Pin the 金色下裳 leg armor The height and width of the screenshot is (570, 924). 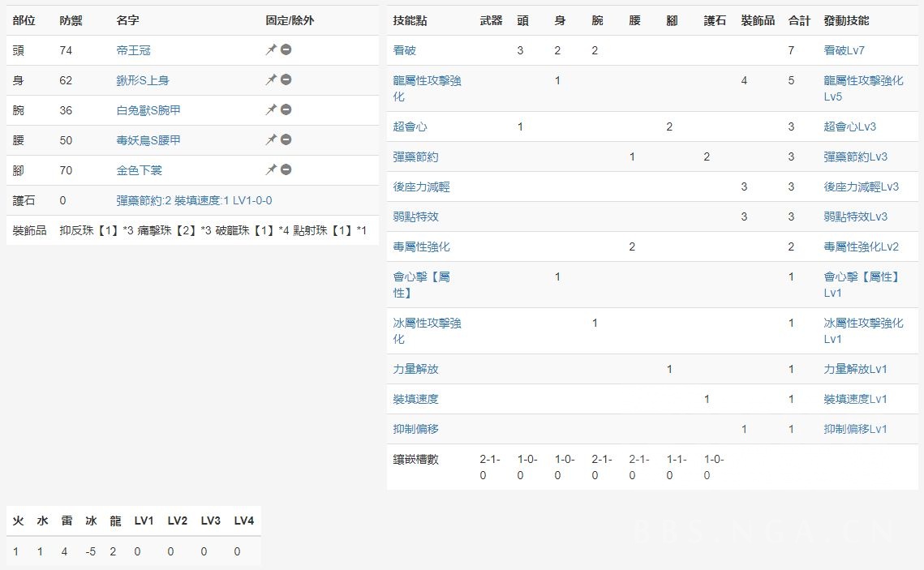271,170
